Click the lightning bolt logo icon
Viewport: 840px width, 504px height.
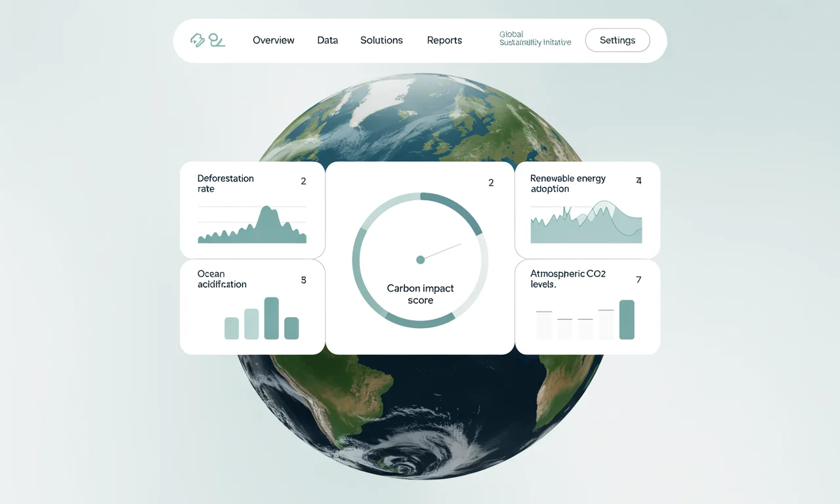197,41
